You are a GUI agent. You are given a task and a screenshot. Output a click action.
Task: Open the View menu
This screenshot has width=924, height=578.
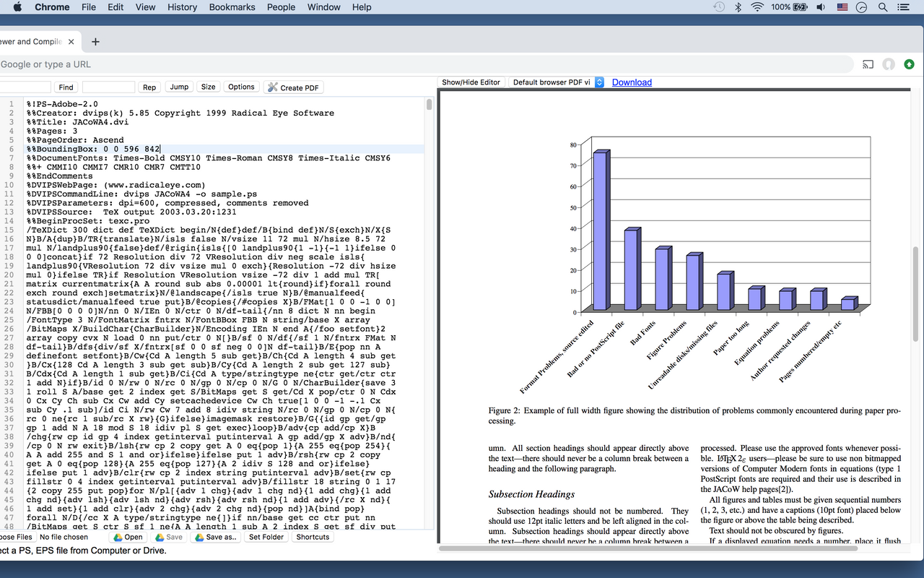tap(145, 7)
